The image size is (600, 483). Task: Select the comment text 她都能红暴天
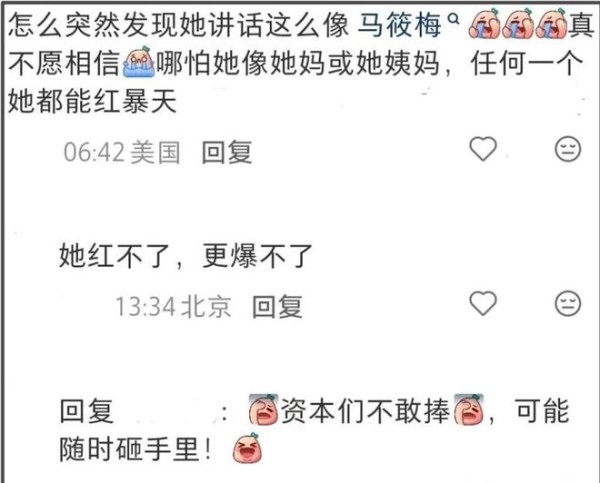[92, 102]
